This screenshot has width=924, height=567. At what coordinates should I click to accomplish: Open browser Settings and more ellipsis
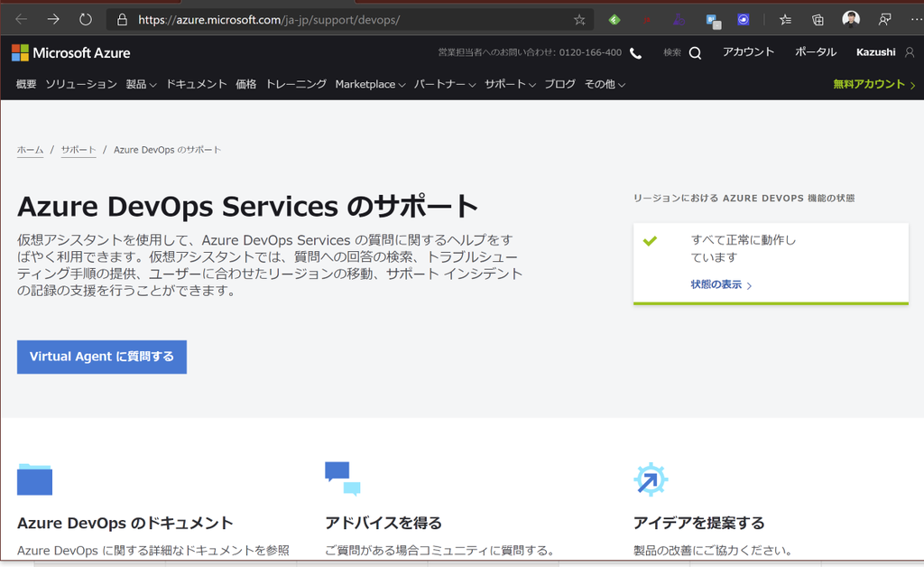pyautogui.click(x=916, y=20)
